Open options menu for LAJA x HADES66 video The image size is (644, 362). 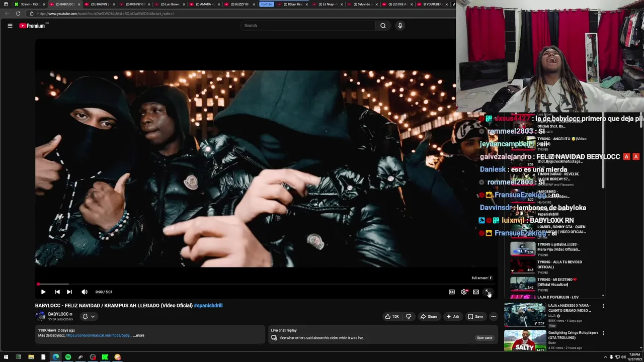click(603, 306)
